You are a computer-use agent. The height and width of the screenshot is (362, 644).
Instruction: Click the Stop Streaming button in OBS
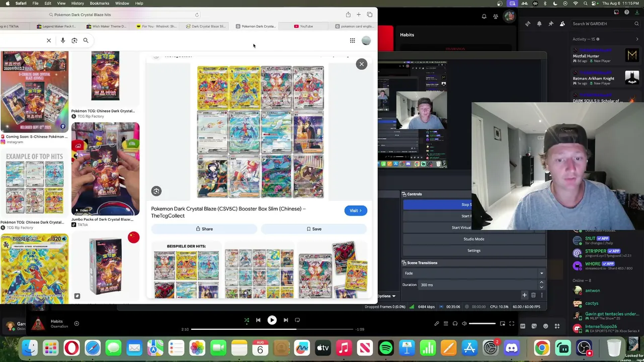438,205
